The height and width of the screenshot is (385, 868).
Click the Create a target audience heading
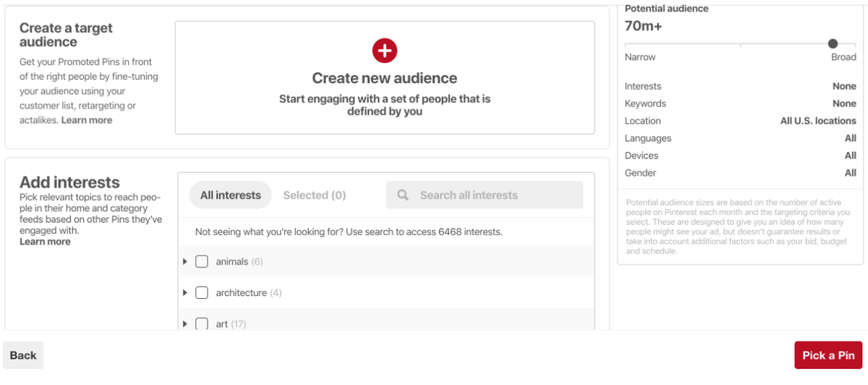pos(66,35)
